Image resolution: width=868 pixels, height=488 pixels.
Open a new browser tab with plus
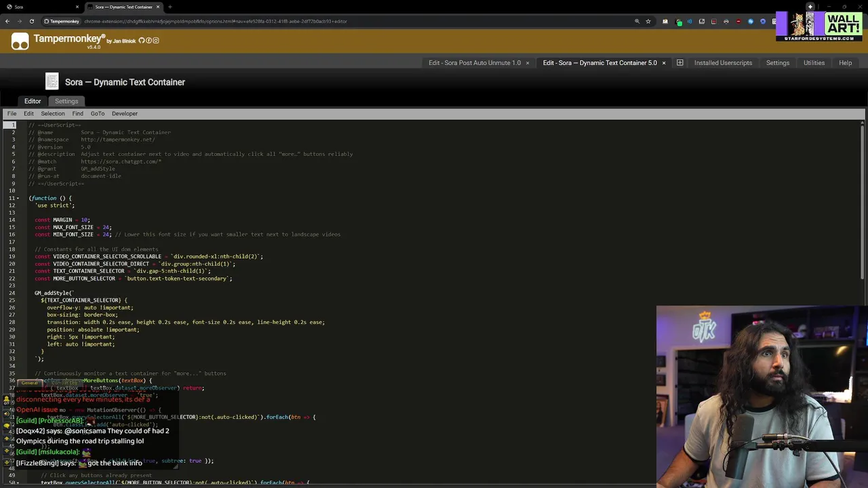pyautogui.click(x=170, y=7)
